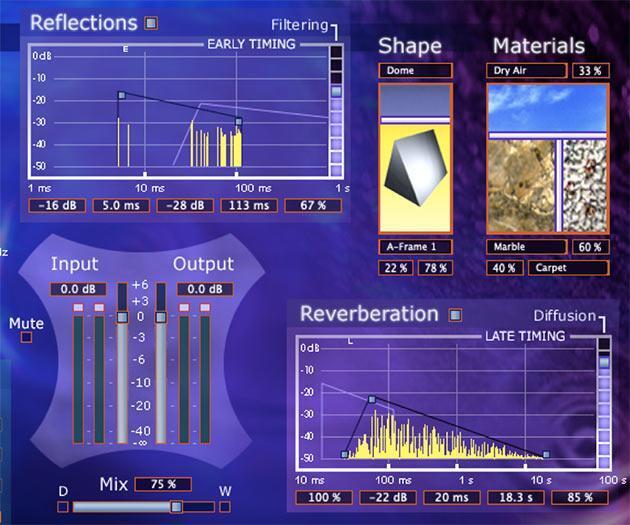Click the reverb decay end envelope node
This screenshot has height=525, width=630.
click(546, 455)
